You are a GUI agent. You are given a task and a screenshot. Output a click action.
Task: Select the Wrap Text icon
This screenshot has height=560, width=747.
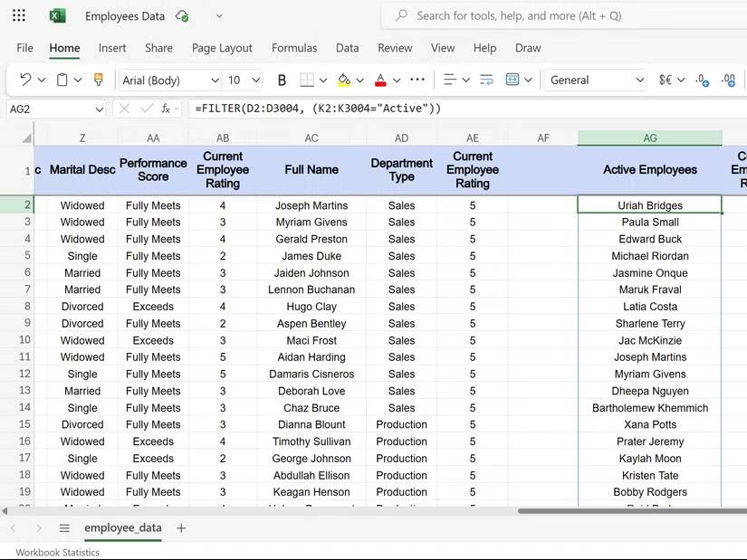click(488, 80)
